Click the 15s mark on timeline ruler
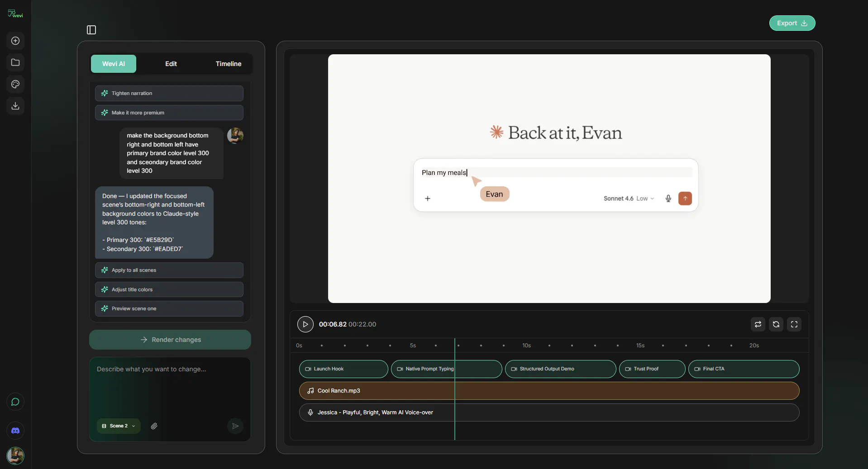The width and height of the screenshot is (868, 469). (640, 346)
